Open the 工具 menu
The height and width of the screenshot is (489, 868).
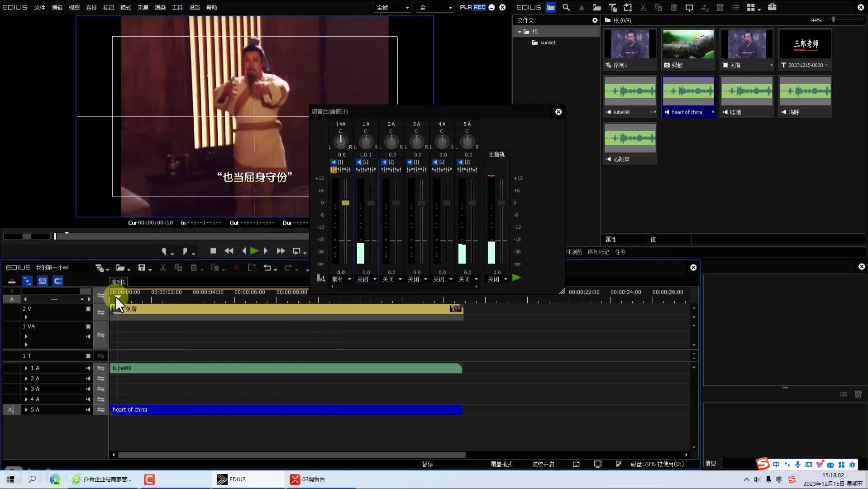pyautogui.click(x=177, y=7)
